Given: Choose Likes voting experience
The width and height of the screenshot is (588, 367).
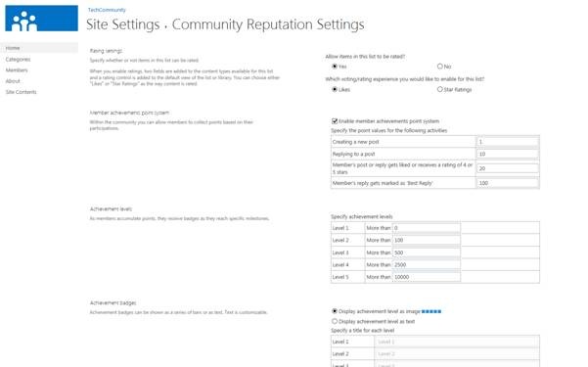Looking at the screenshot, I should (335, 89).
